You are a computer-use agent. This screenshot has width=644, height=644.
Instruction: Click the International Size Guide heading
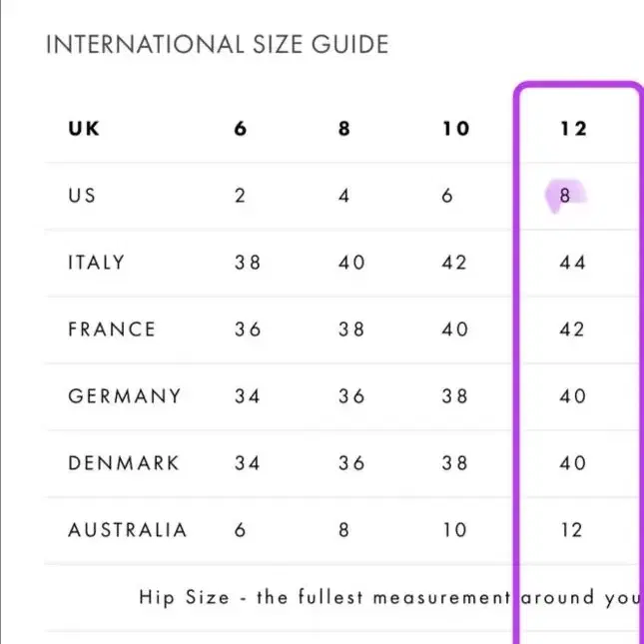click(x=218, y=44)
